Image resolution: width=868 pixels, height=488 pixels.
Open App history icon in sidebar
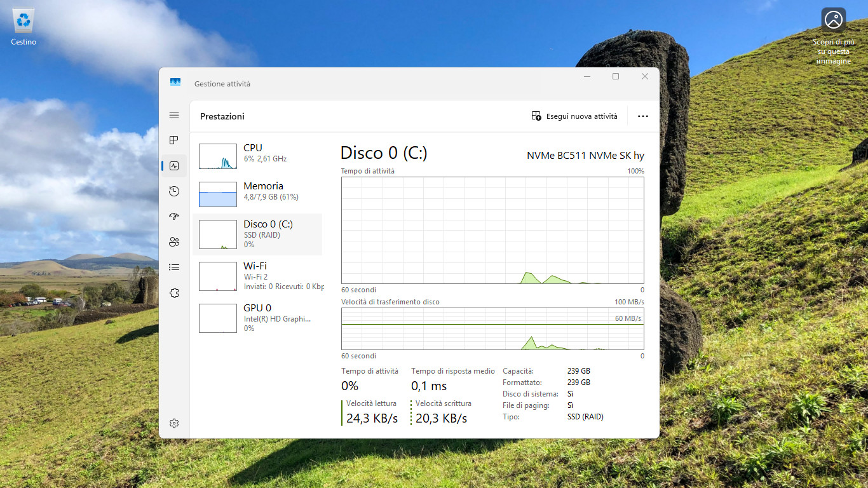coord(174,191)
